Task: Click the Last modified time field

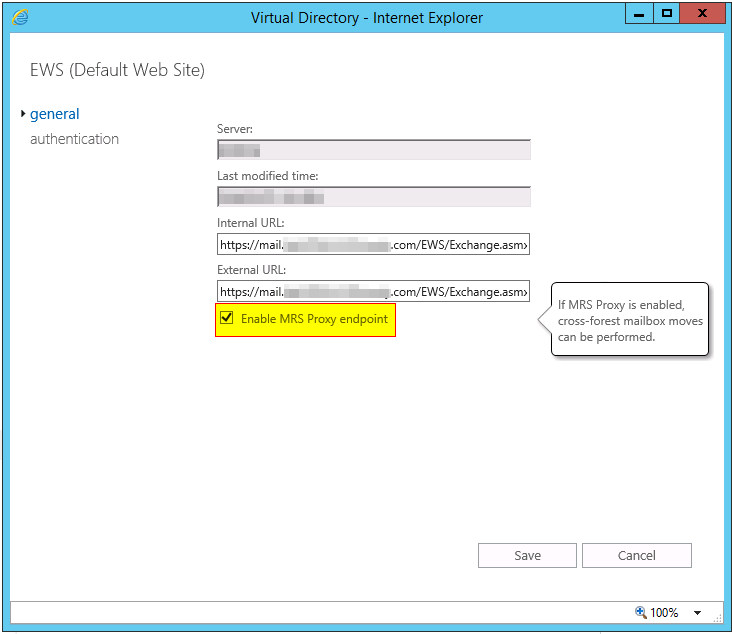Action: (x=373, y=197)
